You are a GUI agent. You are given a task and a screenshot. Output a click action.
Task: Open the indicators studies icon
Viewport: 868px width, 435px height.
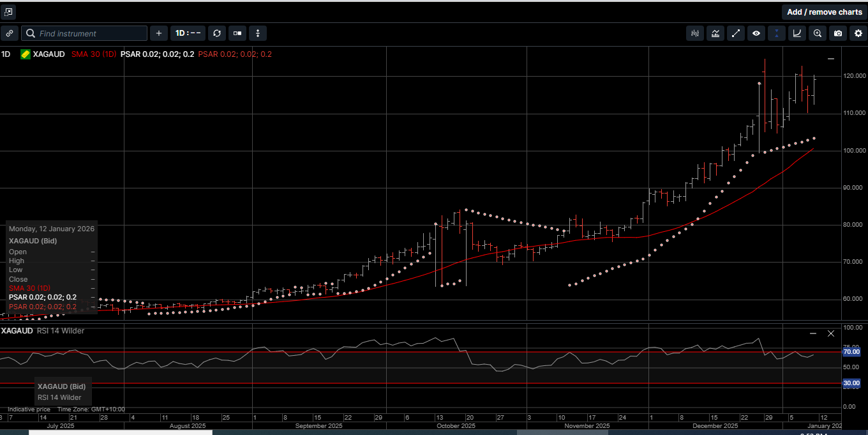point(715,33)
